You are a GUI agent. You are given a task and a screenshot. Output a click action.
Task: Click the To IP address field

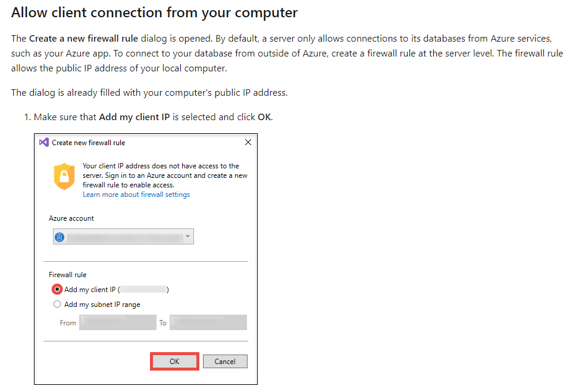point(208,322)
